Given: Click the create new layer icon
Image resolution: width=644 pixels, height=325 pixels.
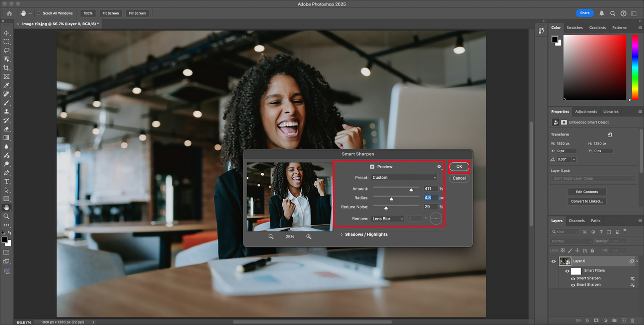Looking at the screenshot, I should click(623, 320).
